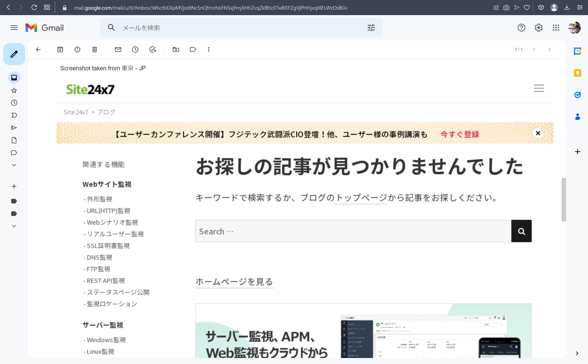Open Important label icon in sidebar

14,115
